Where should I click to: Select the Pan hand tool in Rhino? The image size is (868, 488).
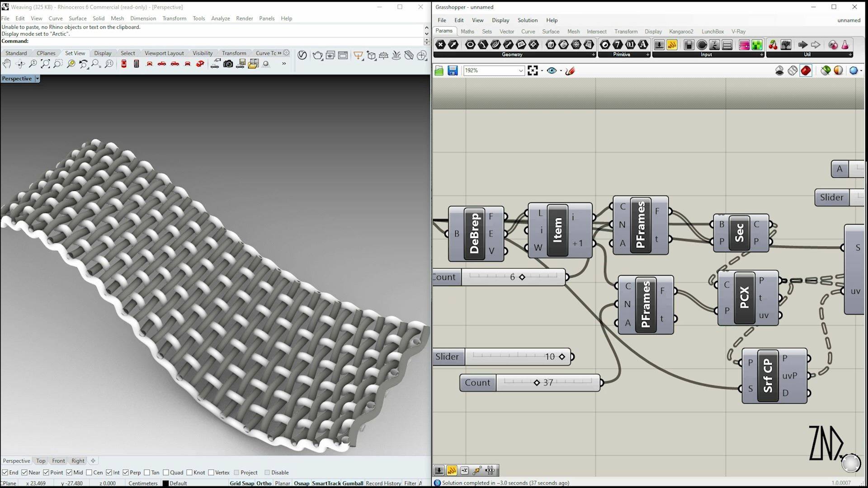tap(7, 64)
